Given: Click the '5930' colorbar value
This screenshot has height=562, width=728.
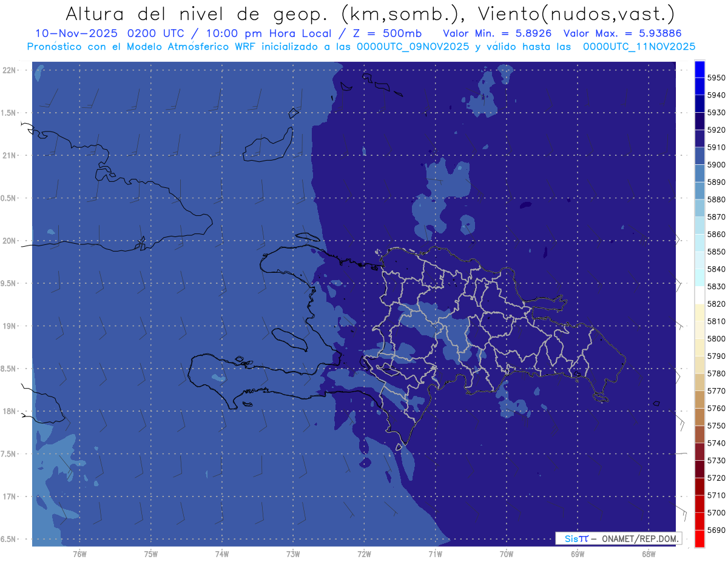Looking at the screenshot, I should point(716,113).
